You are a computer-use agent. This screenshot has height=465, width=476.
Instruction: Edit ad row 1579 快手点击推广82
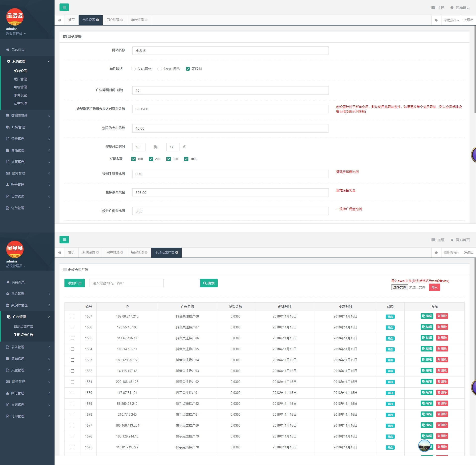point(427,403)
